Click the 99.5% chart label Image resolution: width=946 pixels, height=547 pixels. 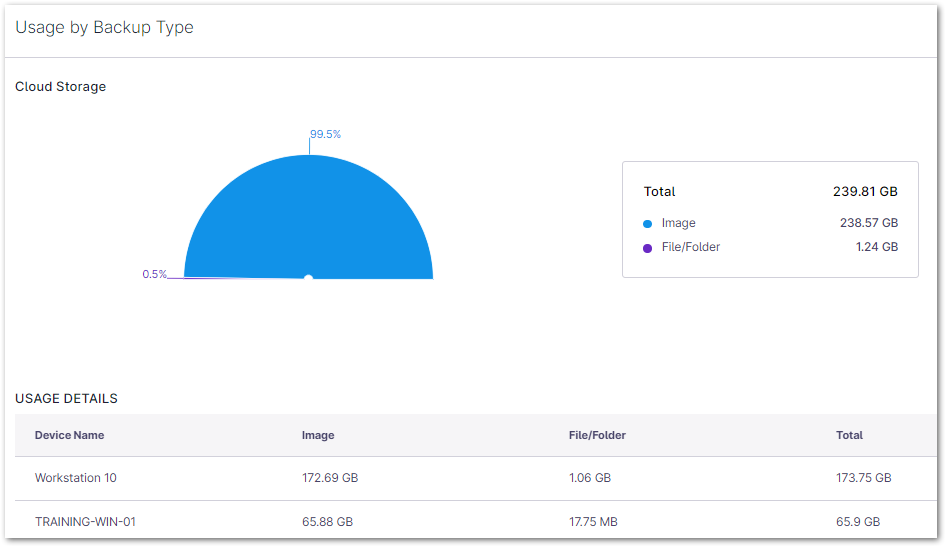(325, 134)
